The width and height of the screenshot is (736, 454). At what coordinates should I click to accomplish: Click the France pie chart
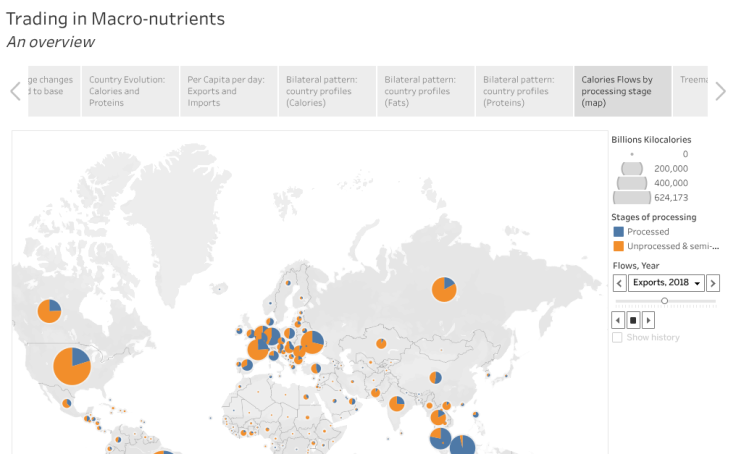tap(258, 349)
